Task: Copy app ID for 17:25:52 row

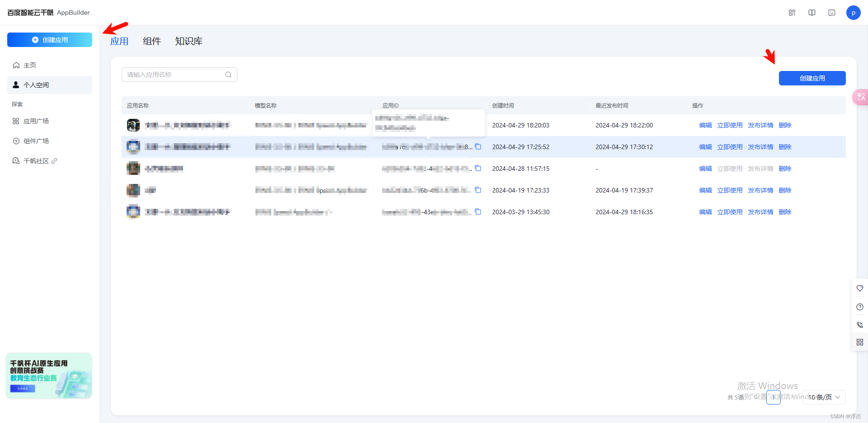Action: pyautogui.click(x=478, y=146)
